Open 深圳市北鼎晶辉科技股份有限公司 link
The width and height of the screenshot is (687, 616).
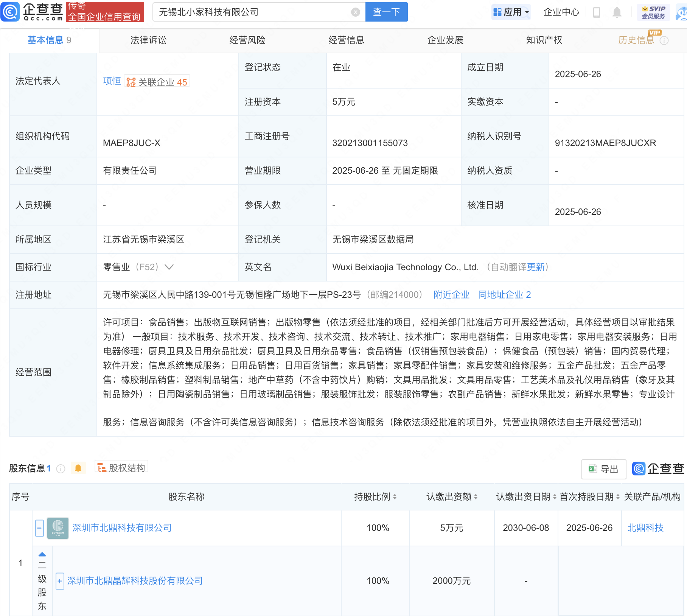point(135,581)
